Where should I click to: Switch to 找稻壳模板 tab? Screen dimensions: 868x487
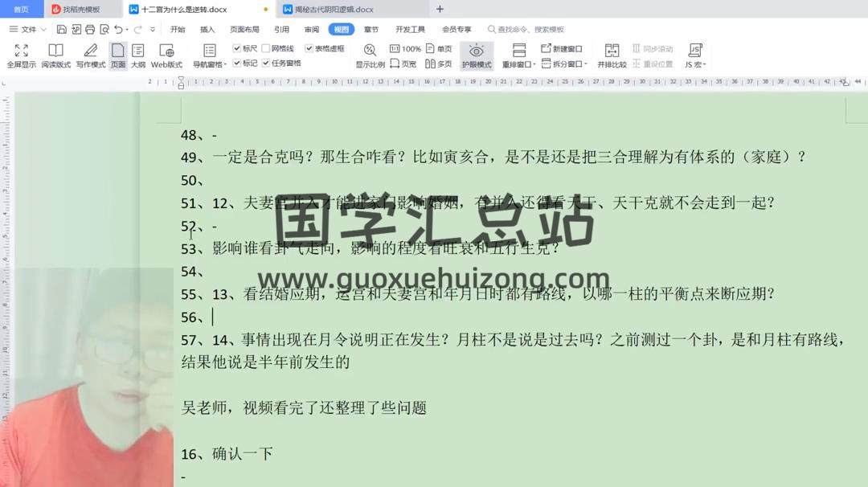[81, 10]
